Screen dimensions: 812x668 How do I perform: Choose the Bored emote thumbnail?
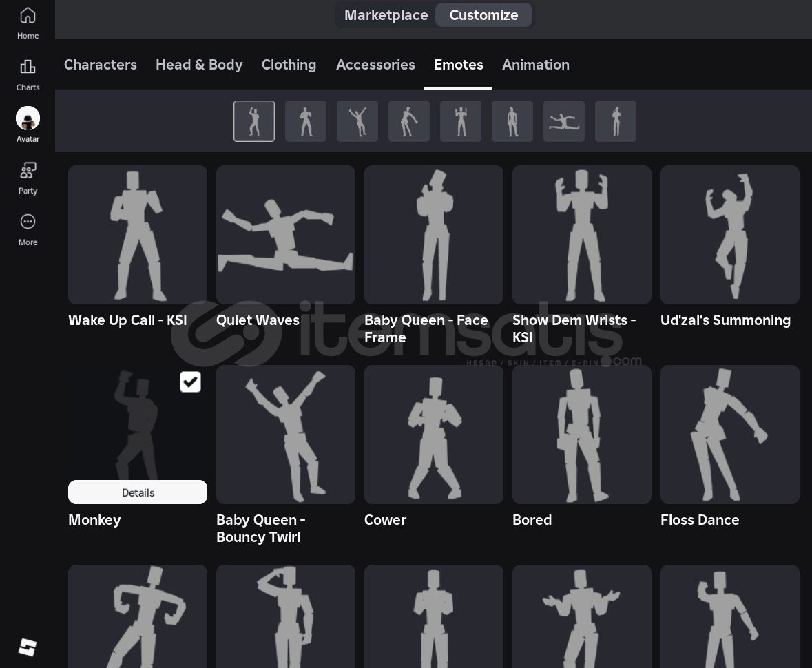582,435
